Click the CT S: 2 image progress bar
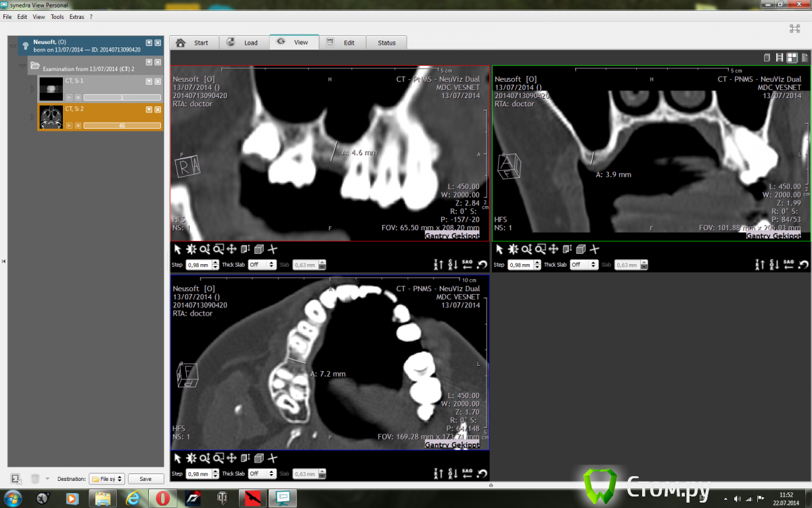 (122, 125)
